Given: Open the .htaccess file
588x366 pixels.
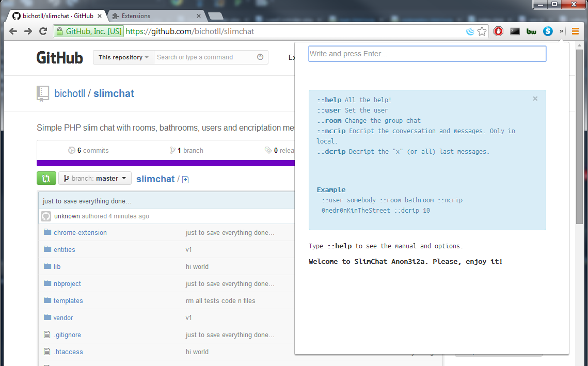Looking at the screenshot, I should point(68,352).
